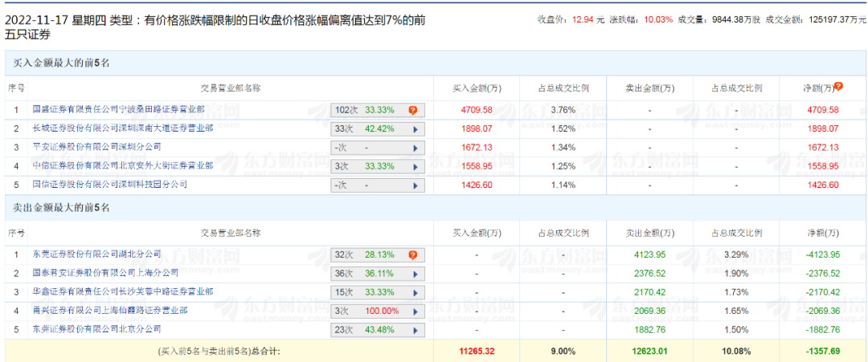Click closing price 12.94 元
The height and width of the screenshot is (362, 868).
pyautogui.click(x=588, y=19)
